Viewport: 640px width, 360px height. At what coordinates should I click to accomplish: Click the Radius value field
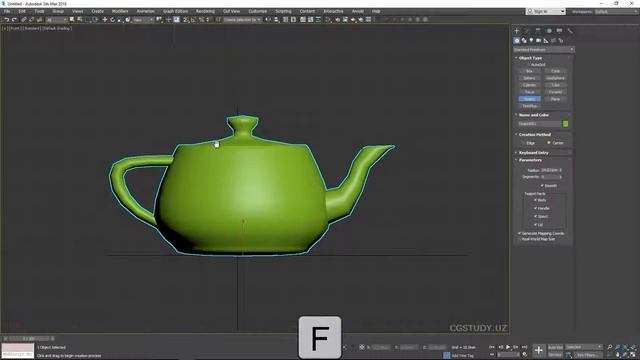[550, 170]
